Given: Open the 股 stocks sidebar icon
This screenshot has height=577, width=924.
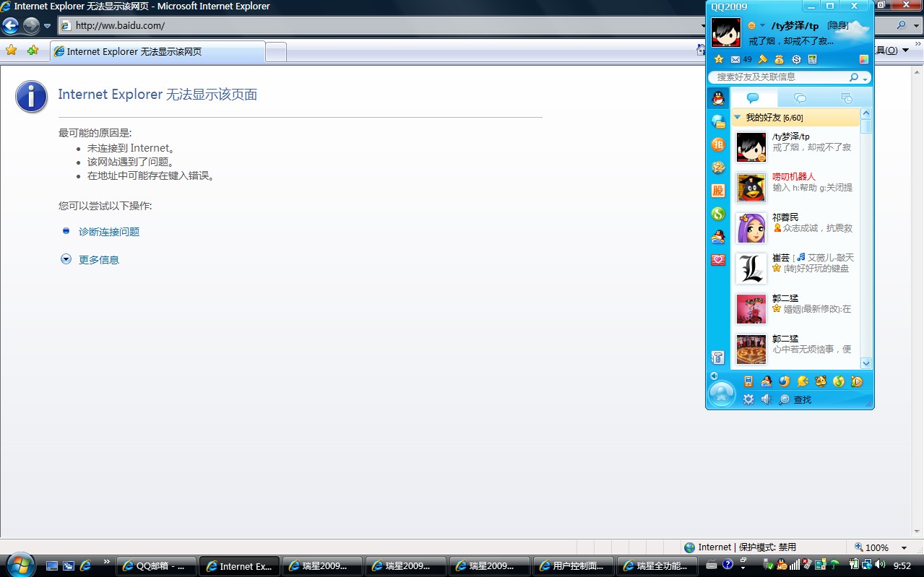Looking at the screenshot, I should (x=718, y=191).
